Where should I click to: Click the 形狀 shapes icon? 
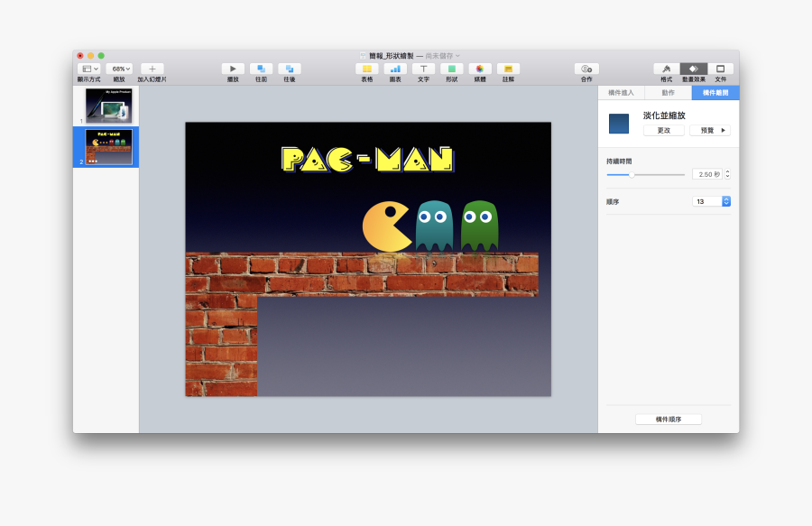[x=452, y=69]
